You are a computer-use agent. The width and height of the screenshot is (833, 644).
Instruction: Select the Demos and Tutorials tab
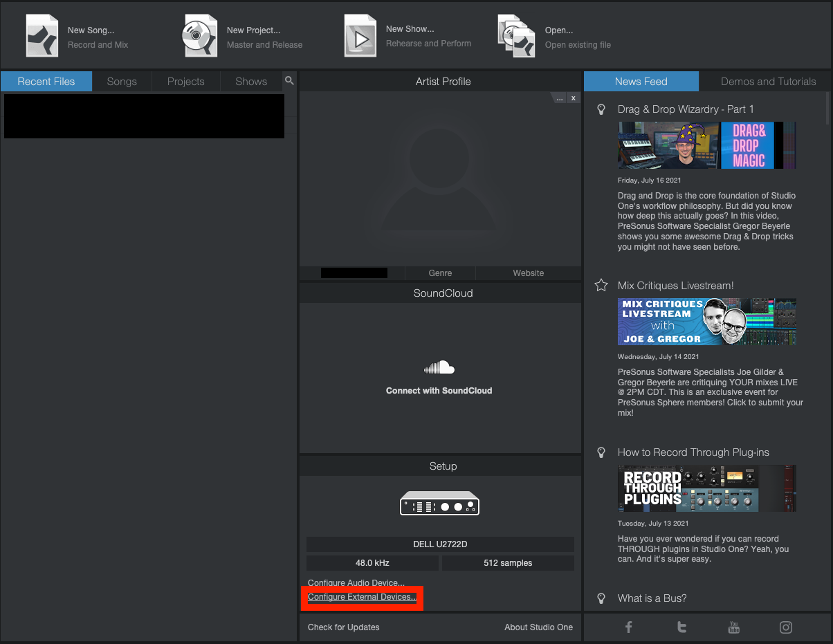click(x=769, y=82)
